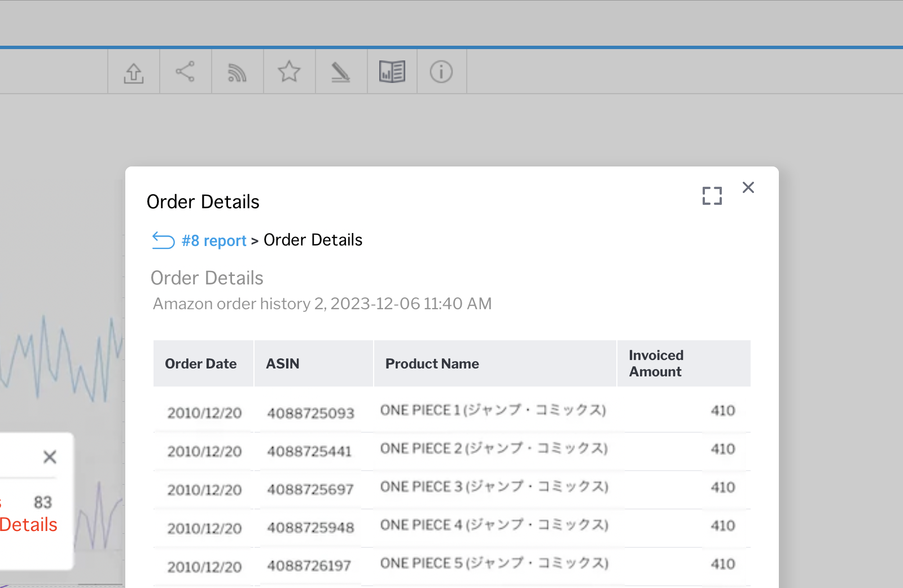Click the ONE PIECE 2 product name

point(494,449)
